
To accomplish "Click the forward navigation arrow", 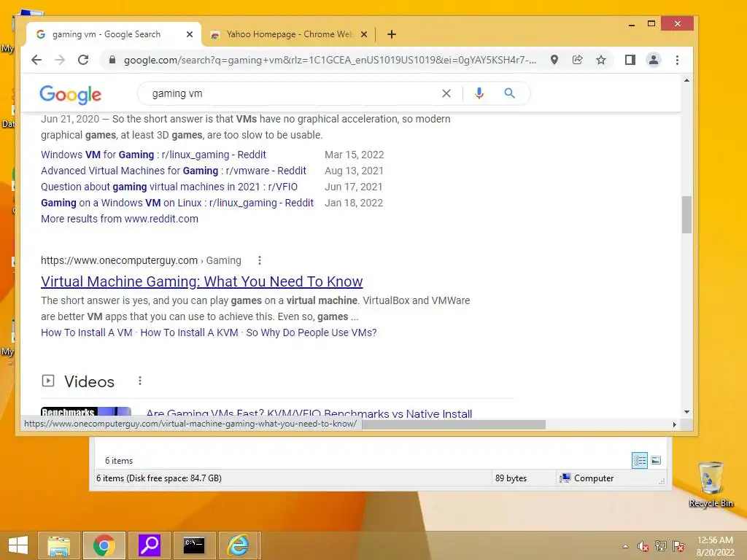I will [60, 60].
